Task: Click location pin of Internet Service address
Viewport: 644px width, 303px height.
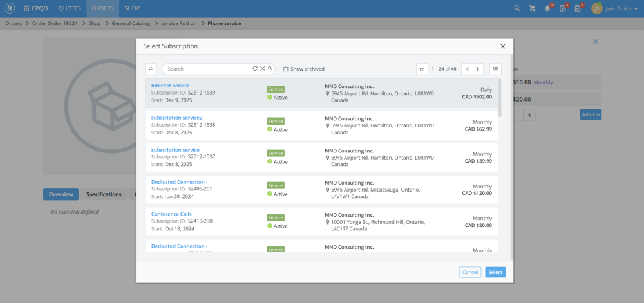Action: pyautogui.click(x=327, y=93)
